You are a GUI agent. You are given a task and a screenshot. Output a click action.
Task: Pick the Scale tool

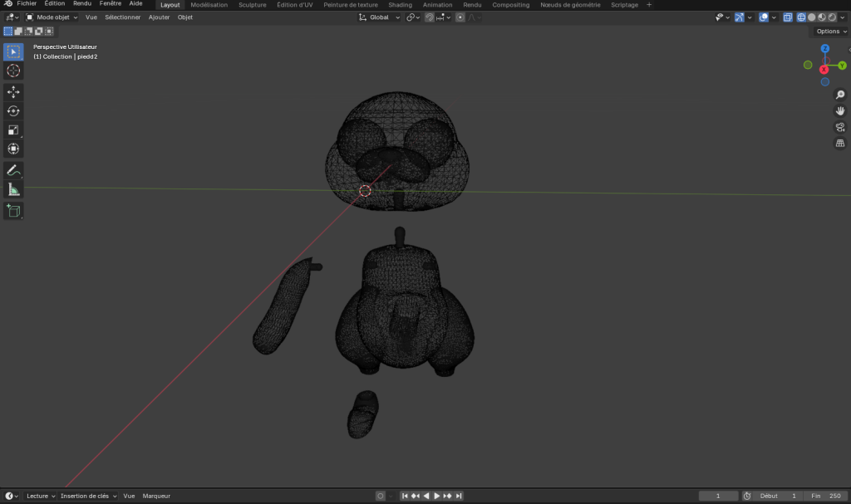coord(13,130)
